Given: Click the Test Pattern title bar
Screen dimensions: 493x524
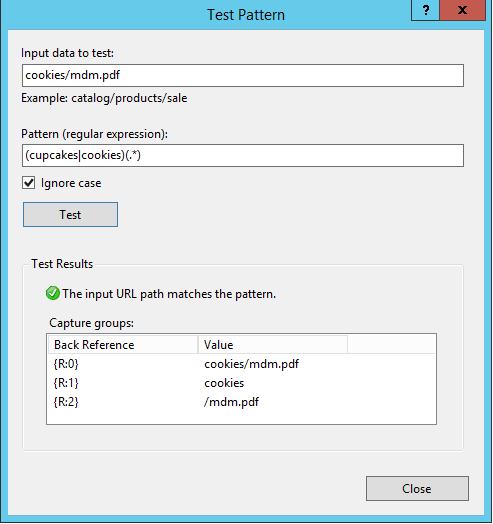Looking at the screenshot, I should 246,15.
